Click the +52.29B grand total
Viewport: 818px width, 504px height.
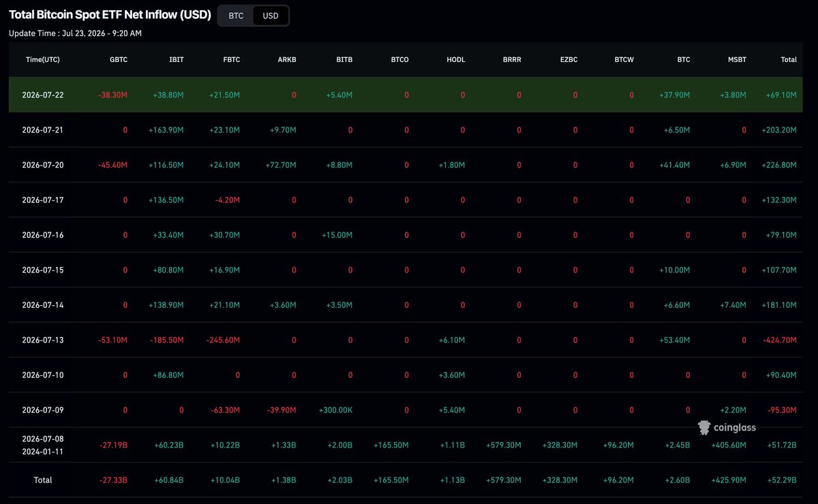click(x=781, y=480)
